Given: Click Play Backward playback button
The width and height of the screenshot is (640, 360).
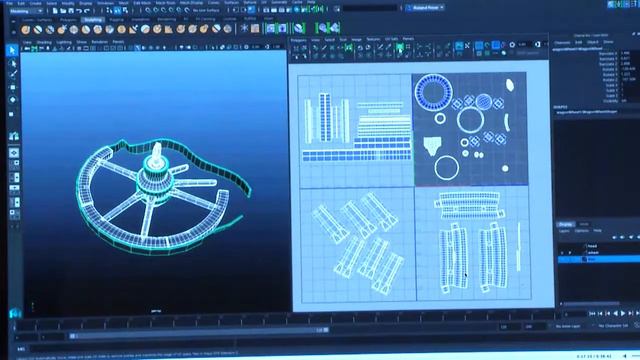Looking at the screenshot, I should [616, 313].
